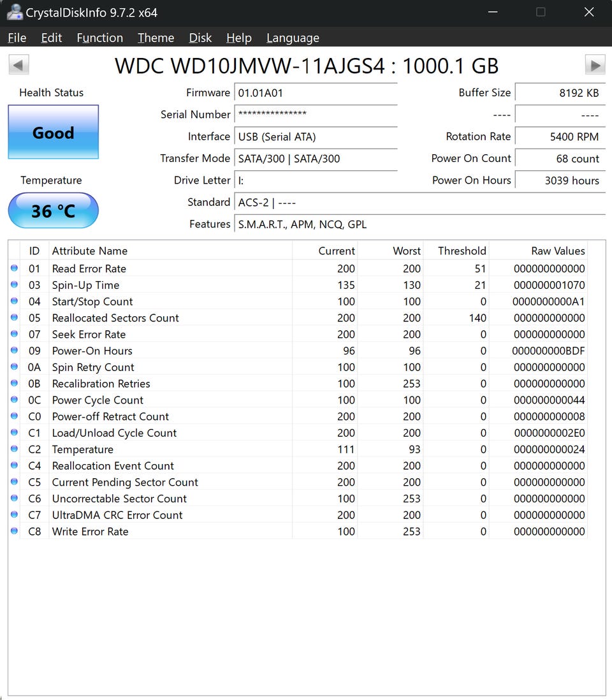
Task: Click raw value 0000000000A1 of Start/Stop Count
Action: (549, 302)
